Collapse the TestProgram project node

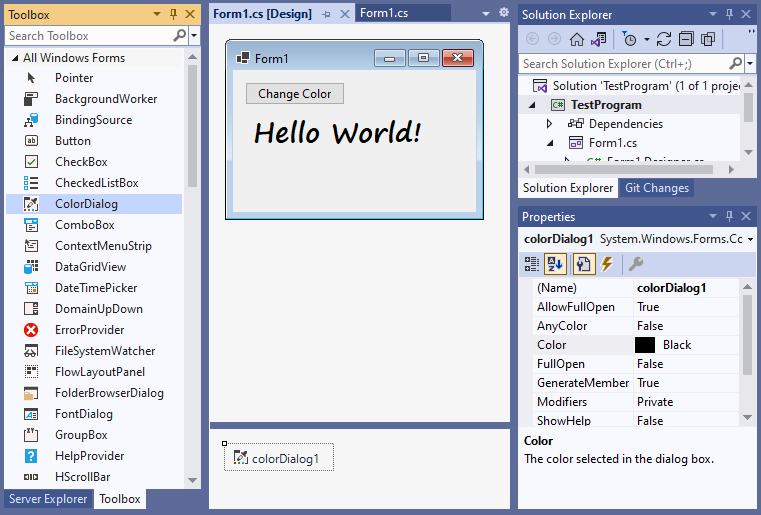tap(532, 105)
